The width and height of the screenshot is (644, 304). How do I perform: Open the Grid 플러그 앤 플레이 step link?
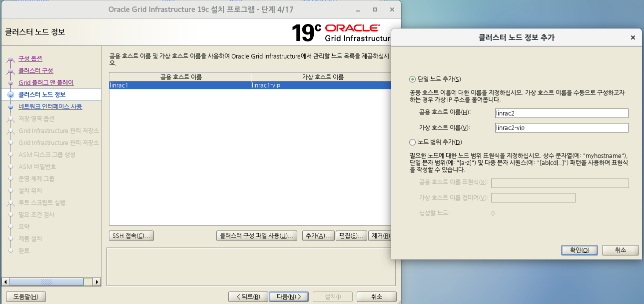46,82
